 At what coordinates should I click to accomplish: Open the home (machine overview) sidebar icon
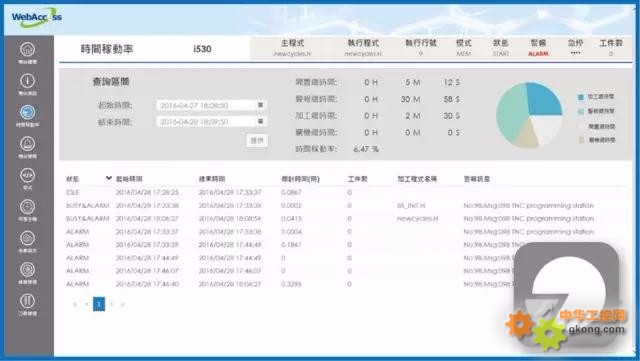(x=27, y=49)
